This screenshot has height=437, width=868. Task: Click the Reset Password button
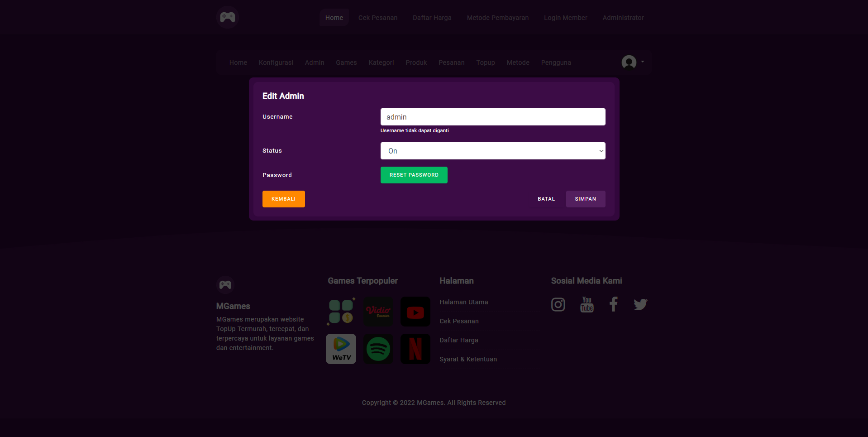tap(414, 175)
